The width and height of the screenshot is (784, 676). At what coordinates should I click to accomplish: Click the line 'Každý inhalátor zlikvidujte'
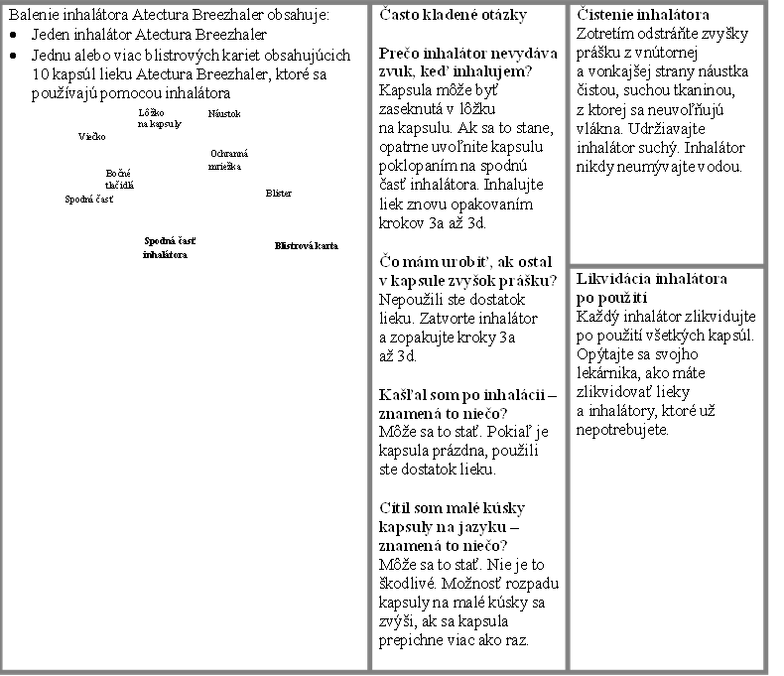(x=666, y=317)
